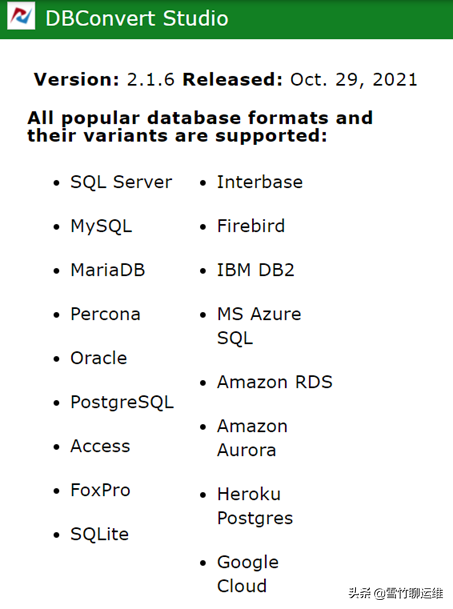This screenshot has height=609, width=453.
Task: Choose the SQLite entry
Action: [99, 534]
